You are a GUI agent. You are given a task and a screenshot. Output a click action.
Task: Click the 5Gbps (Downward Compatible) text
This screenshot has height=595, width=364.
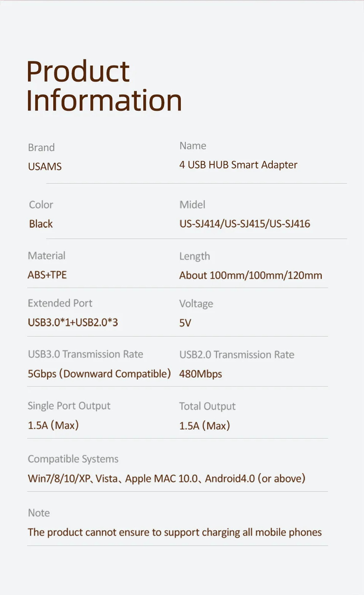tap(99, 374)
